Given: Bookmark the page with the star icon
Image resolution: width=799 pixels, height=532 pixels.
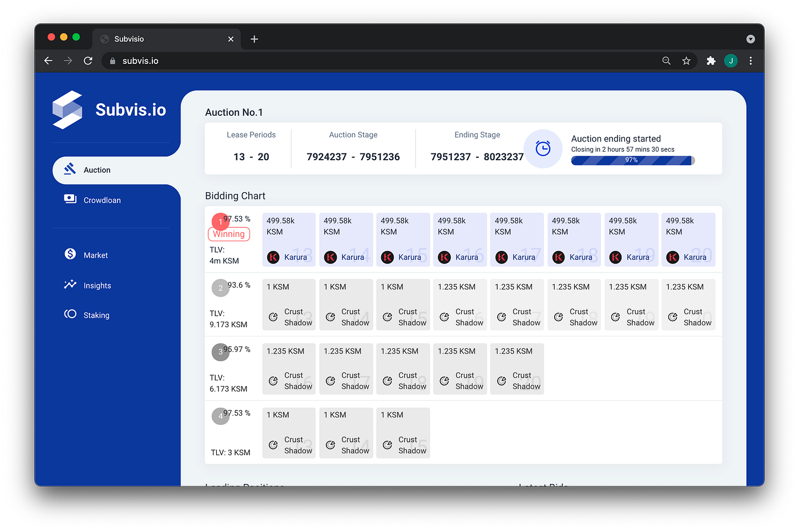Looking at the screenshot, I should (x=686, y=60).
